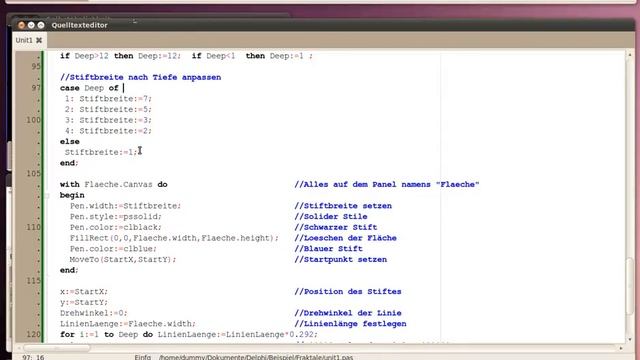
Task: Click the comment '//Stiftbreite nach Tiefe anpassen'
Action: click(140, 77)
